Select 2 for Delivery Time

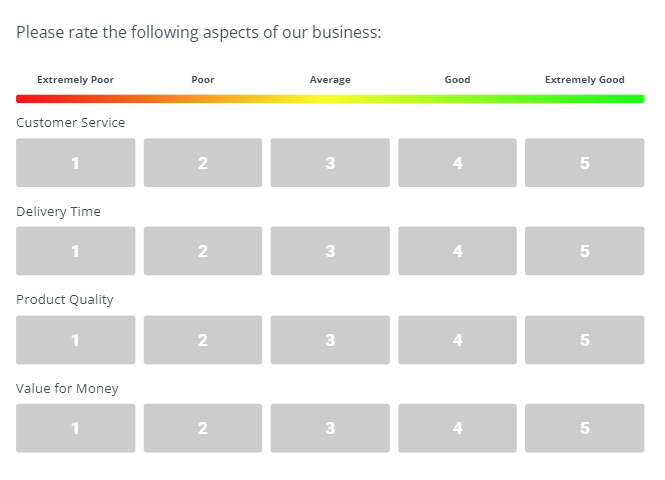203,251
